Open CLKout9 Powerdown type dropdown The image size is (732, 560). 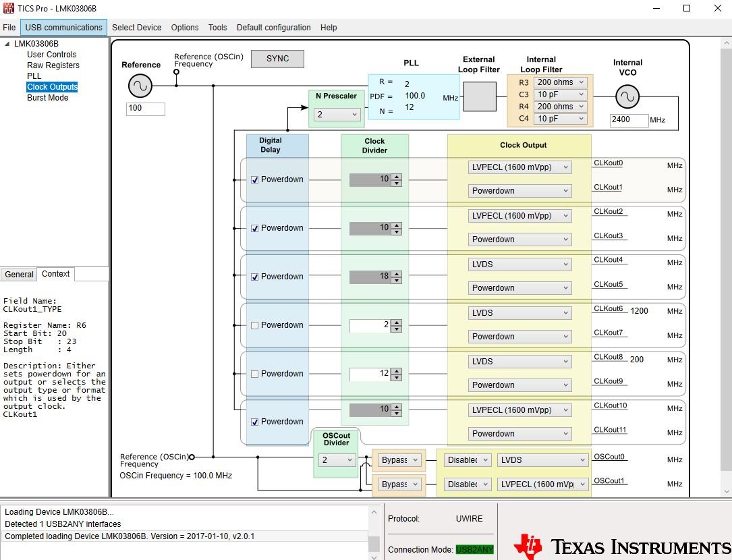(519, 385)
